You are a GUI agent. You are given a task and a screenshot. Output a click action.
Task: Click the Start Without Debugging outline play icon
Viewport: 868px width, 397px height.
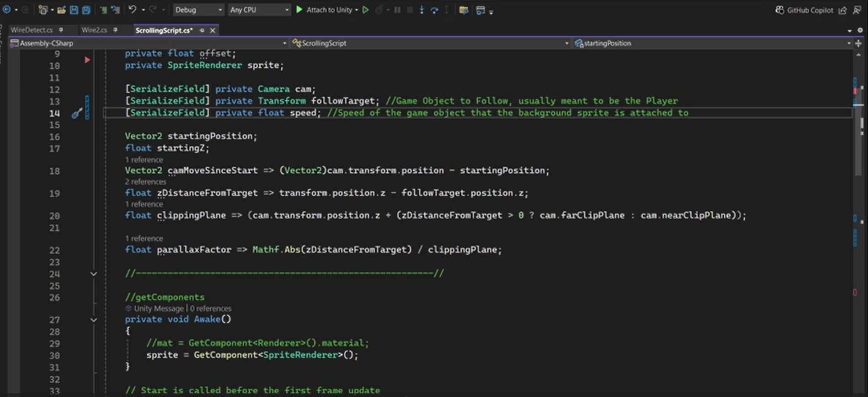366,10
